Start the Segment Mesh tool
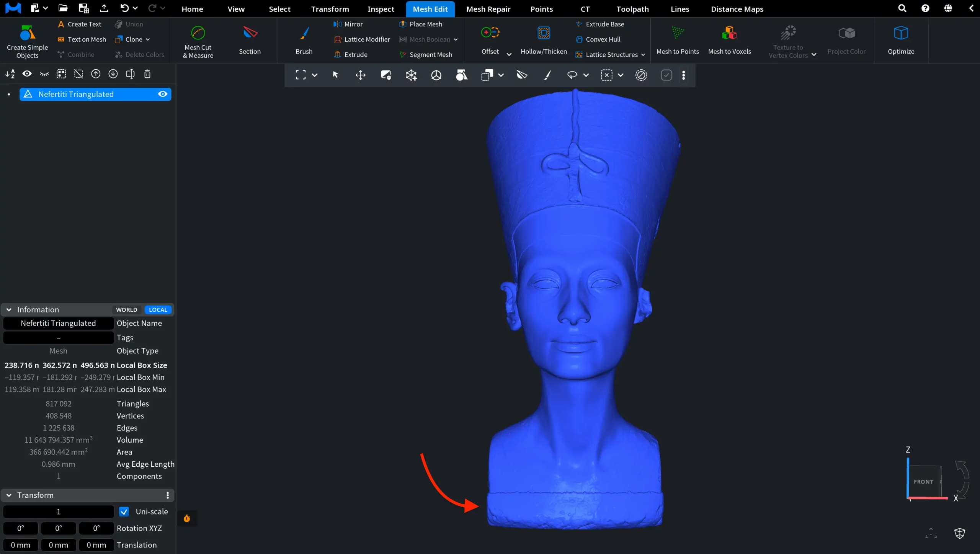The height and width of the screenshot is (554, 980). point(426,55)
